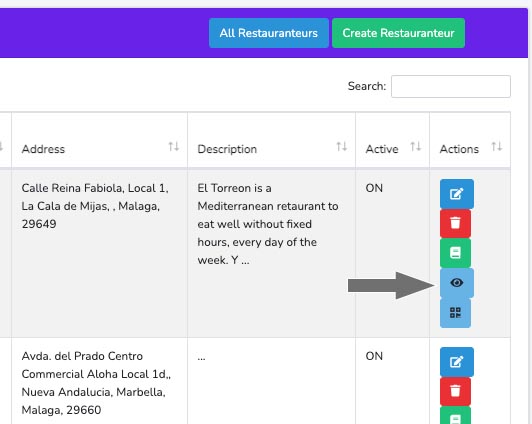Sort table by Address column arrows

coord(174,147)
